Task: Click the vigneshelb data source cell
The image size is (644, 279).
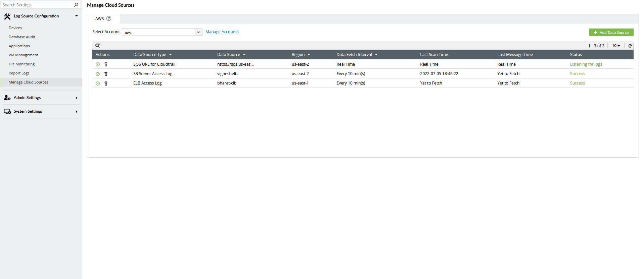Action: (227, 74)
